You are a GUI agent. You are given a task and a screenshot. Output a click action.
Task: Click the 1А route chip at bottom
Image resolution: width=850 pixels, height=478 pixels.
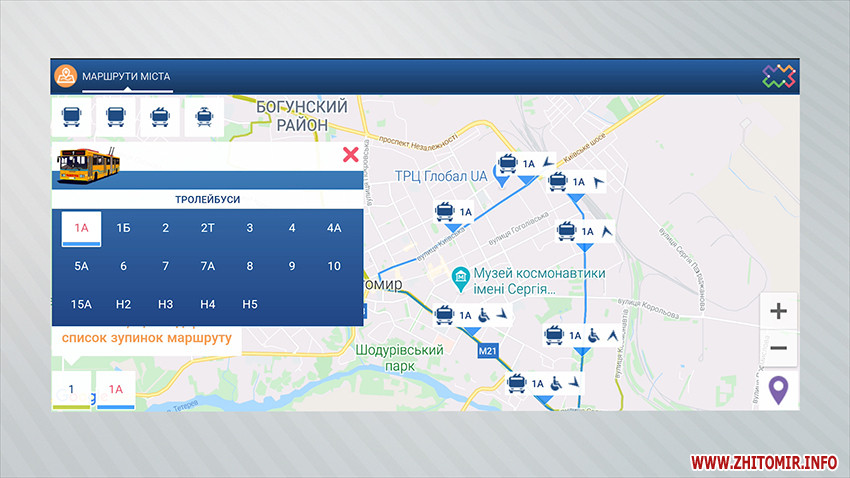point(115,389)
